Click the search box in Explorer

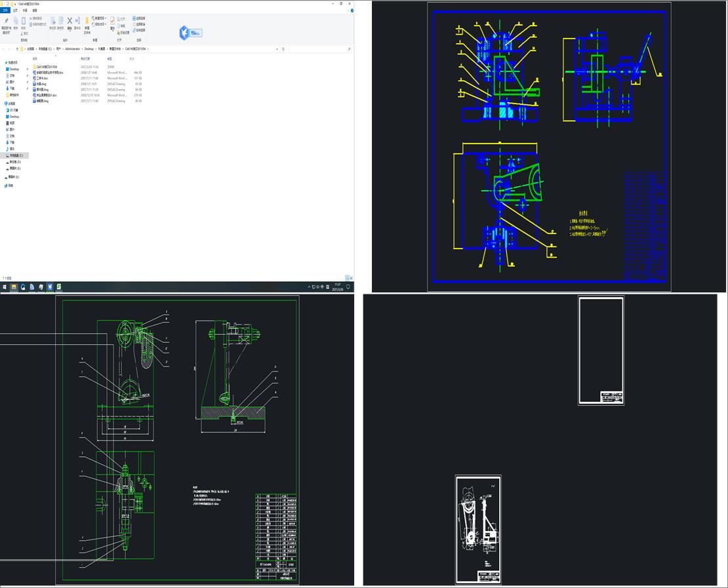click(319, 49)
